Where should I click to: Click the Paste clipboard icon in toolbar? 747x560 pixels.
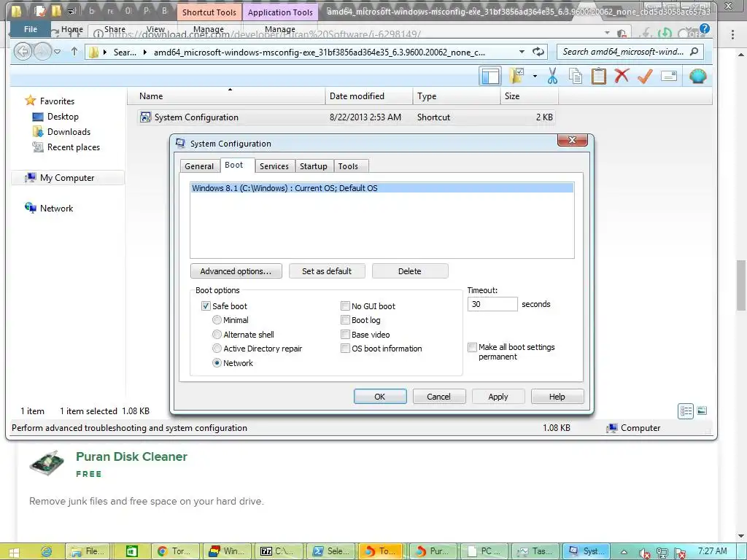598,76
